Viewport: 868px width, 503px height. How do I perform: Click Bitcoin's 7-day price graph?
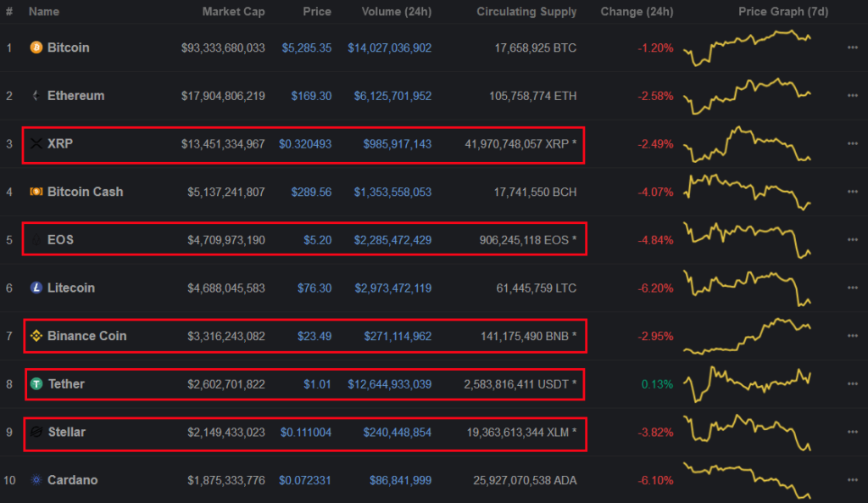click(750, 48)
